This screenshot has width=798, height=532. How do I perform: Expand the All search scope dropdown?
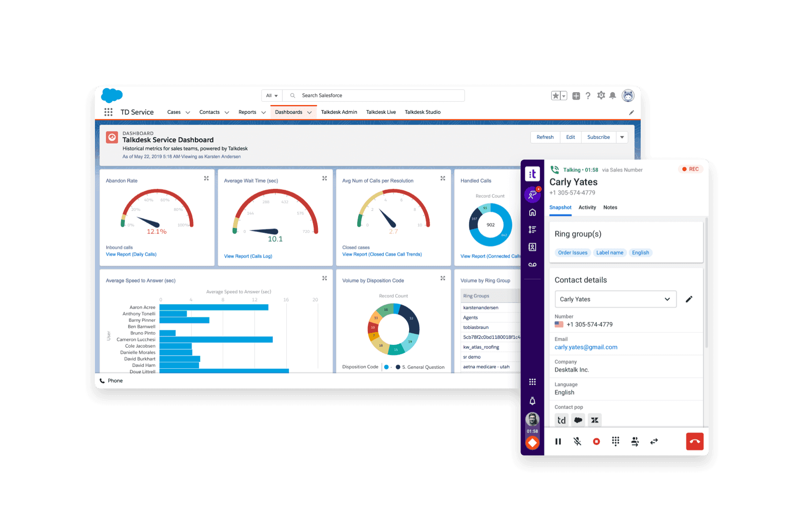coord(272,95)
